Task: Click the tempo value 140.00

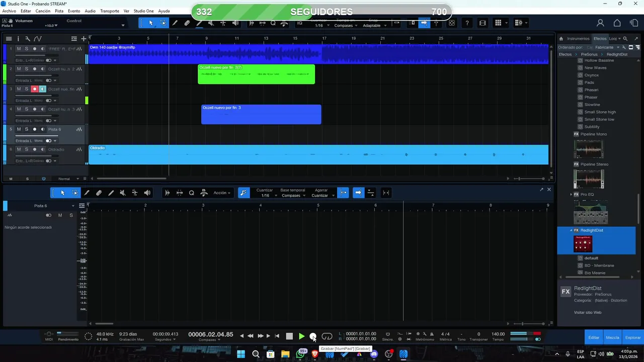Action: 498,334
